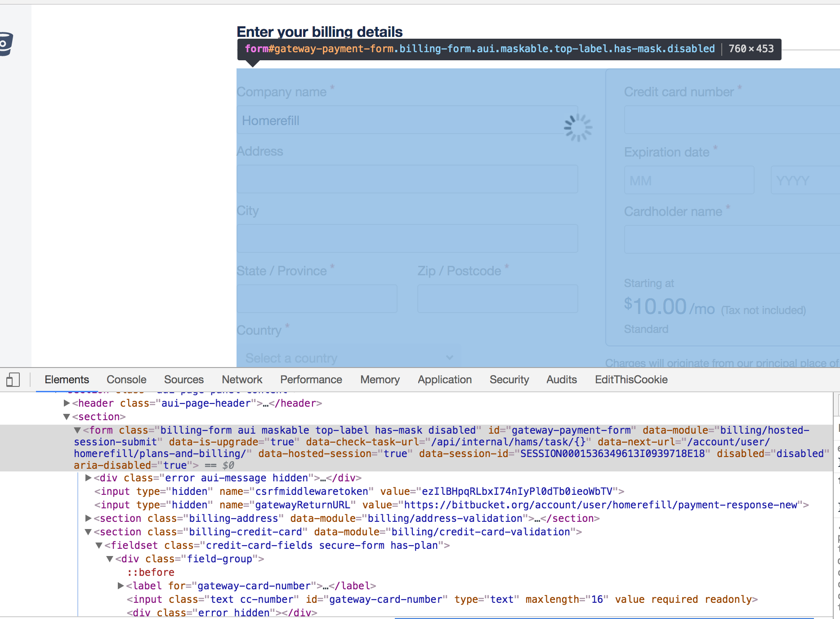Image resolution: width=840 pixels, height=619 pixels.
Task: Open the Application tab
Action: pos(445,380)
